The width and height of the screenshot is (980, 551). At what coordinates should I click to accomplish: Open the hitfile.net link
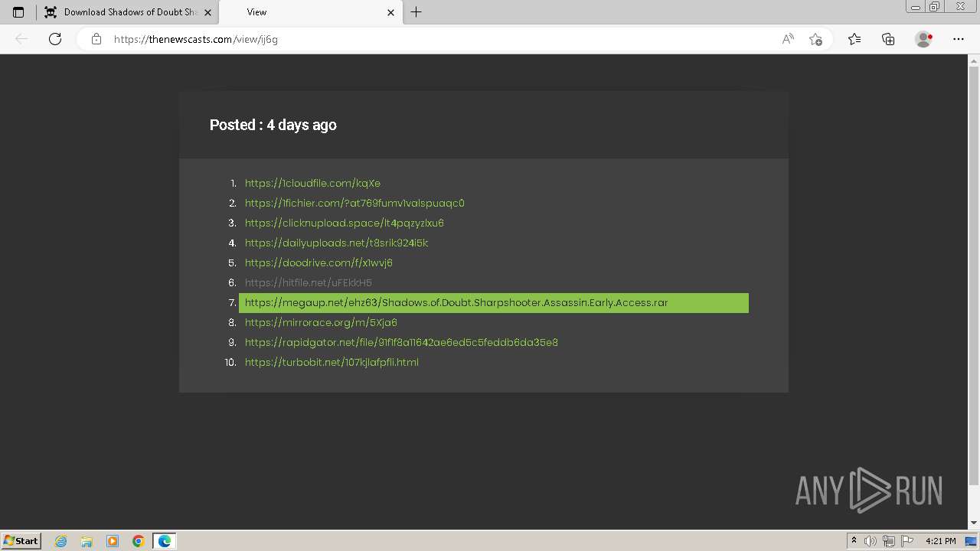point(309,283)
